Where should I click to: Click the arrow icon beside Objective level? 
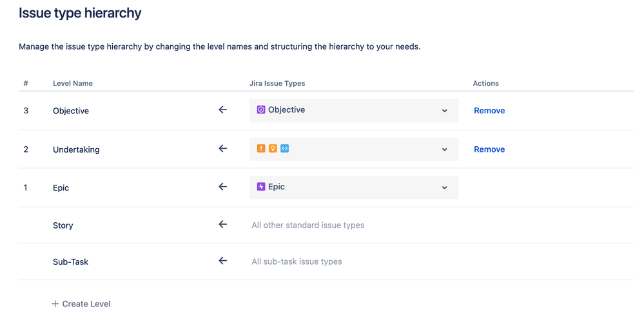[x=222, y=110]
